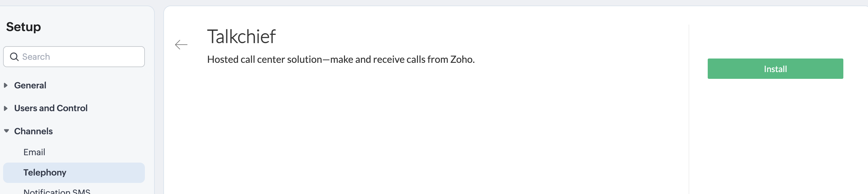Open the Email channel settings
Screen dimensions: 868x194
tap(34, 152)
